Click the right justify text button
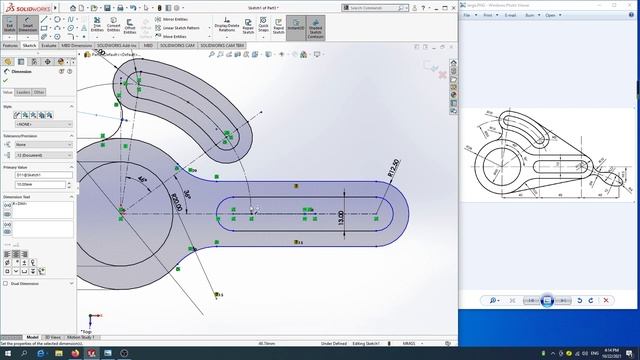 24,254
